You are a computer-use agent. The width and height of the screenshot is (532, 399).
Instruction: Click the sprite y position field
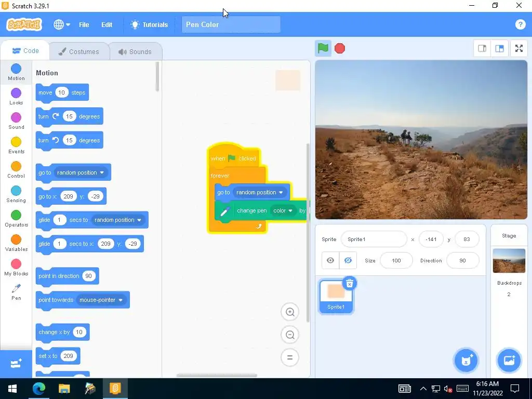(x=467, y=239)
